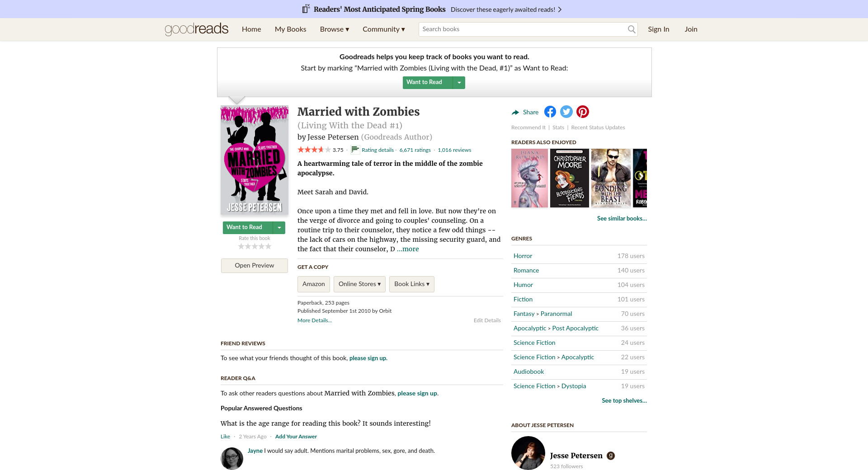Expand the Book Links dropdown
The height and width of the screenshot is (470, 868).
point(412,284)
